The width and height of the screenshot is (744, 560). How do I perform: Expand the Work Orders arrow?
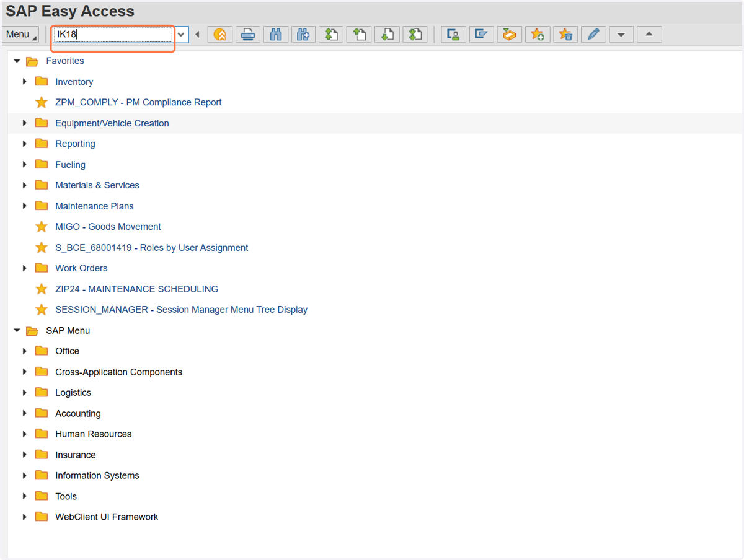(x=25, y=268)
